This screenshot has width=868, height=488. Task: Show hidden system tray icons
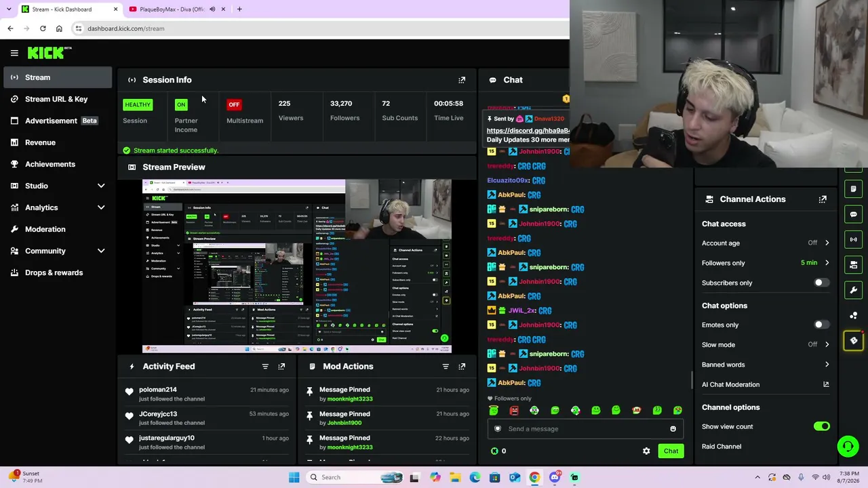click(x=757, y=477)
